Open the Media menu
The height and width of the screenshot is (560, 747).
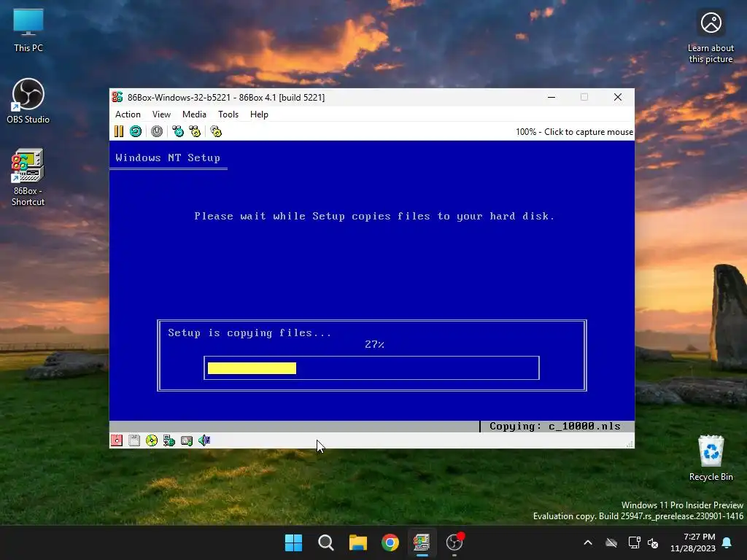194,114
